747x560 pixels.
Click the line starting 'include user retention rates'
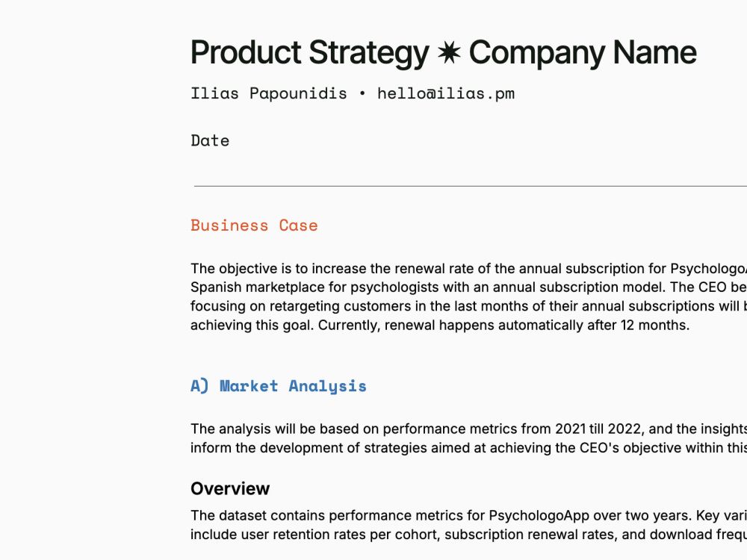469,535
